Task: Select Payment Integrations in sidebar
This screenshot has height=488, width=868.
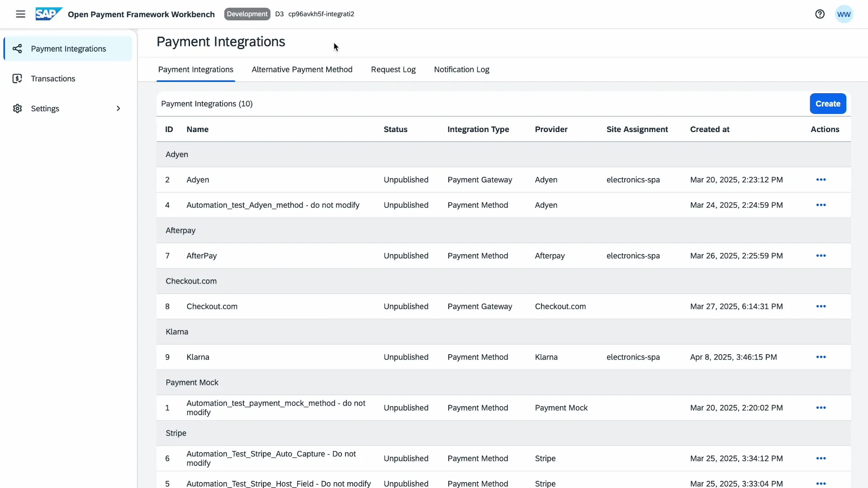Action: (x=68, y=49)
